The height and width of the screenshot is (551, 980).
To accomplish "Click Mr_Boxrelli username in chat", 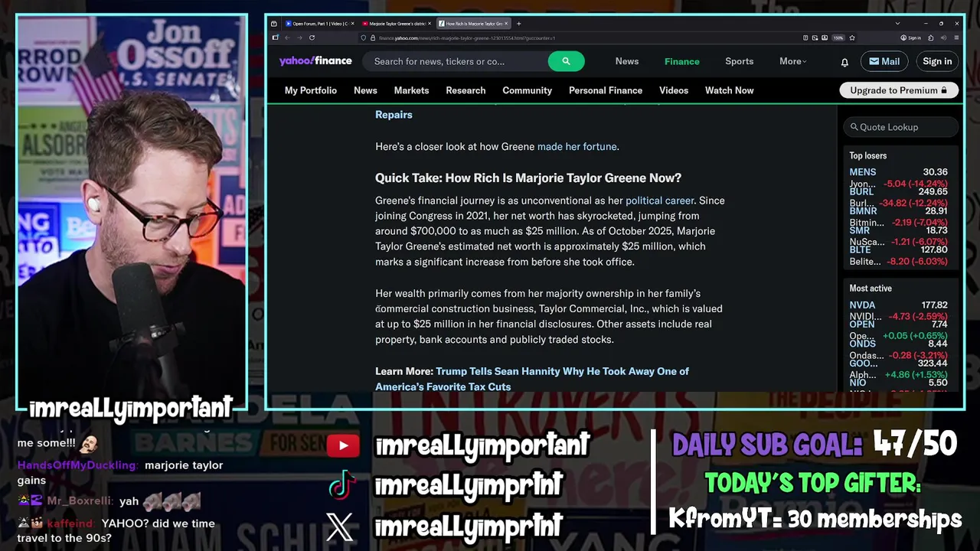I will (x=80, y=501).
